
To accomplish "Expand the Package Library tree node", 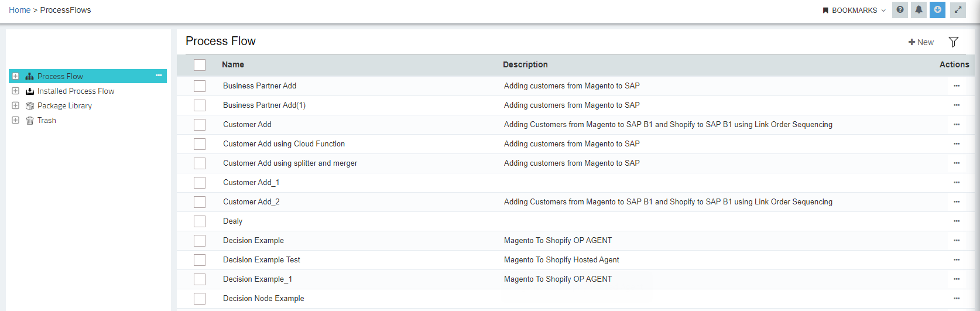I will pos(16,105).
